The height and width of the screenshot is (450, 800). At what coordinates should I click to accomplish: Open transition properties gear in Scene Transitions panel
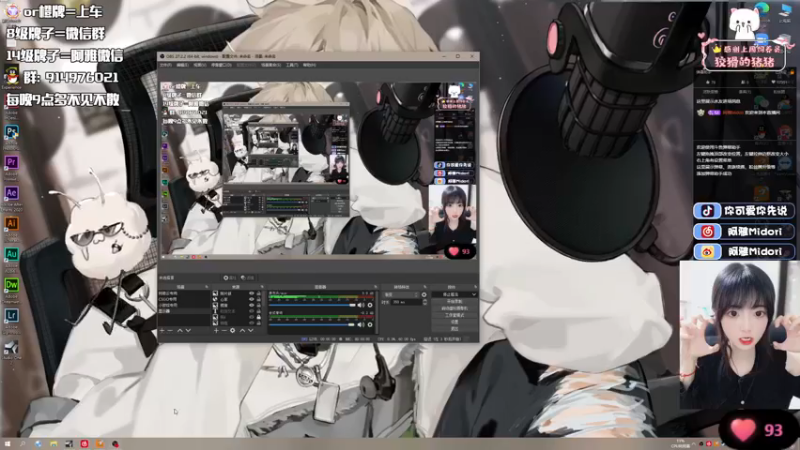click(x=424, y=294)
